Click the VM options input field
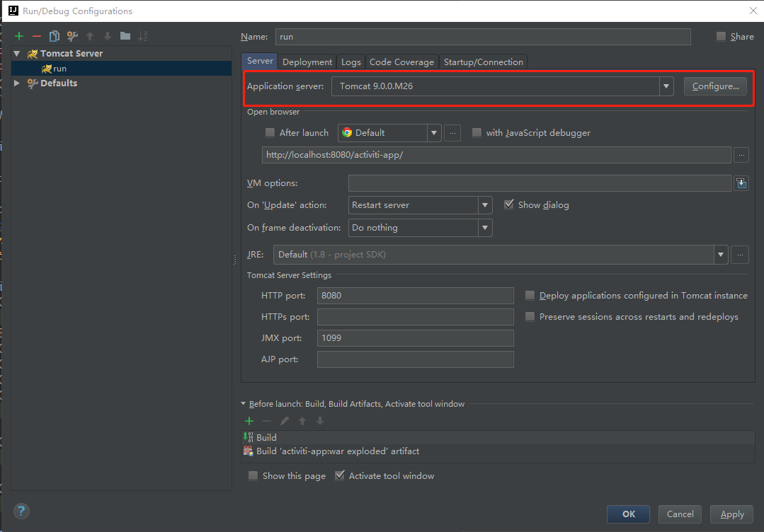The width and height of the screenshot is (764, 532). (x=540, y=183)
